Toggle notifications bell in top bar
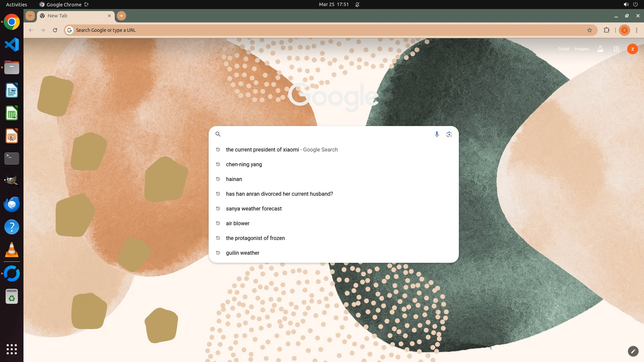This screenshot has width=644, height=362. point(357,4)
